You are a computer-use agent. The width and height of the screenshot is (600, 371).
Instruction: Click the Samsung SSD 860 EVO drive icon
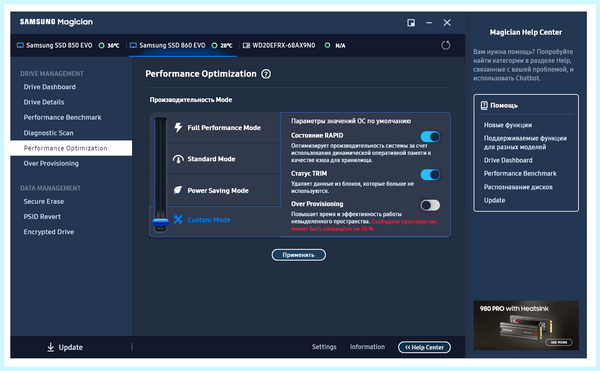133,46
